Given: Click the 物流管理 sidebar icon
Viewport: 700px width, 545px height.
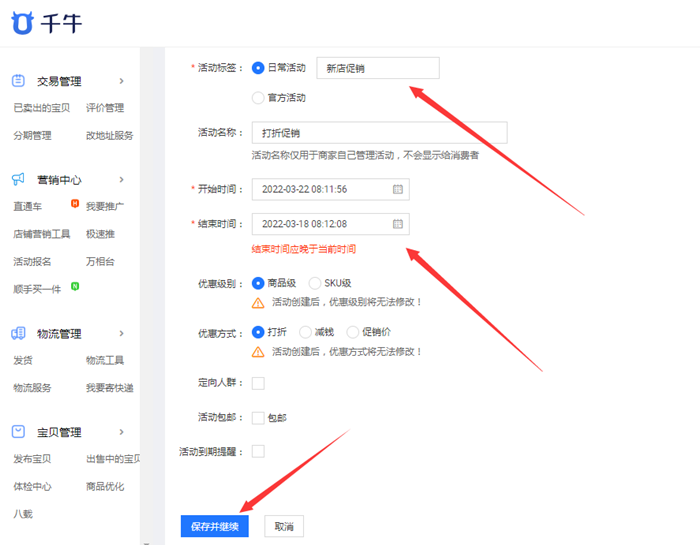Looking at the screenshot, I should 18,334.
